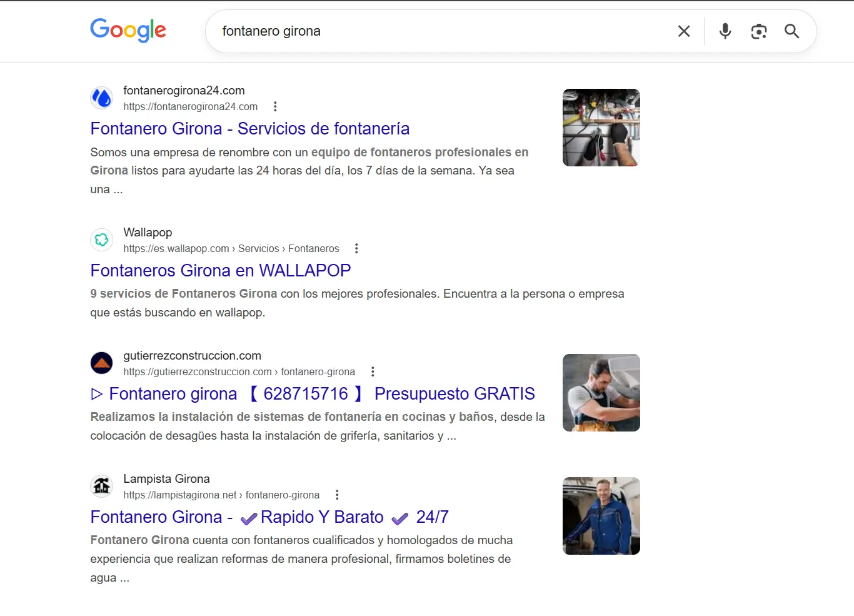Open Google Lens image search

[x=759, y=31]
